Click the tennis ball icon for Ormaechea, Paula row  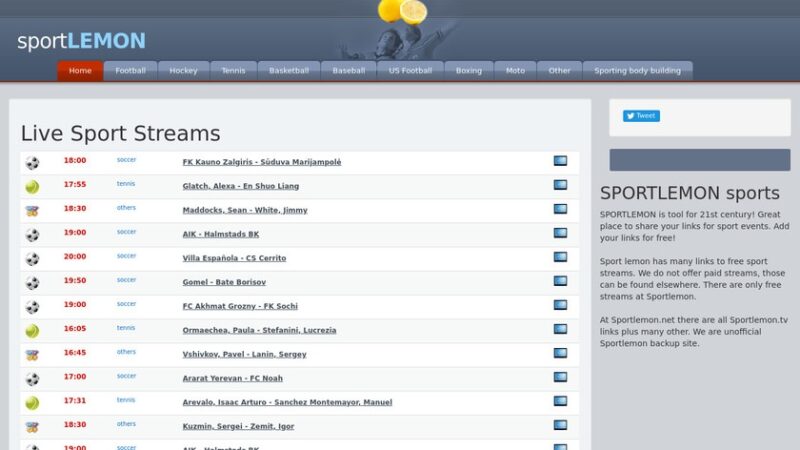[x=32, y=331]
